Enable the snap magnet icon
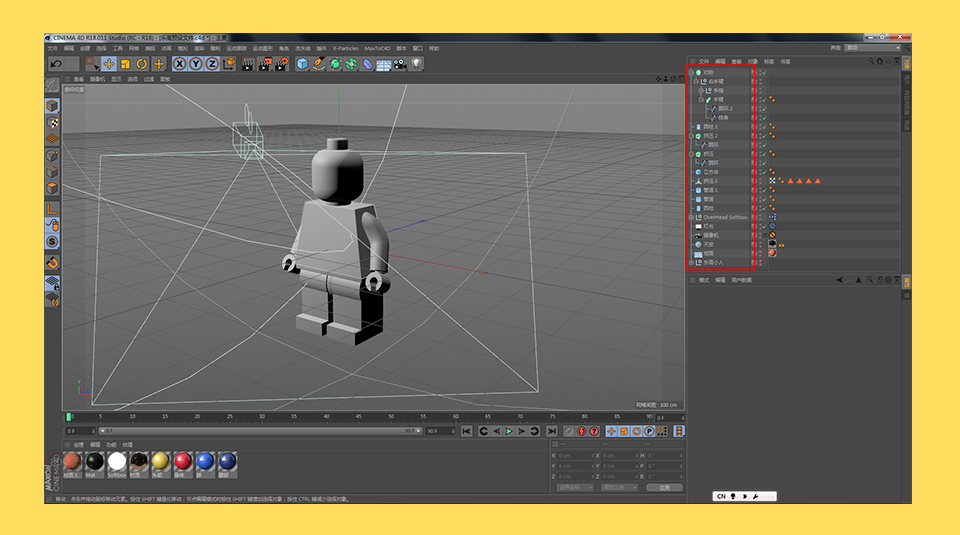This screenshot has height=535, width=960. tap(53, 263)
